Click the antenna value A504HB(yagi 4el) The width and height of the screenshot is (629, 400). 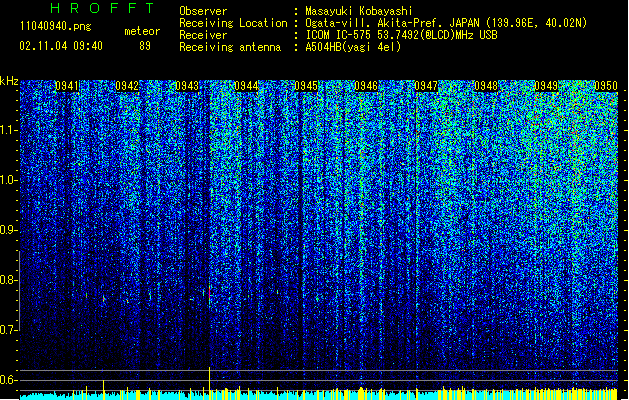click(x=353, y=47)
